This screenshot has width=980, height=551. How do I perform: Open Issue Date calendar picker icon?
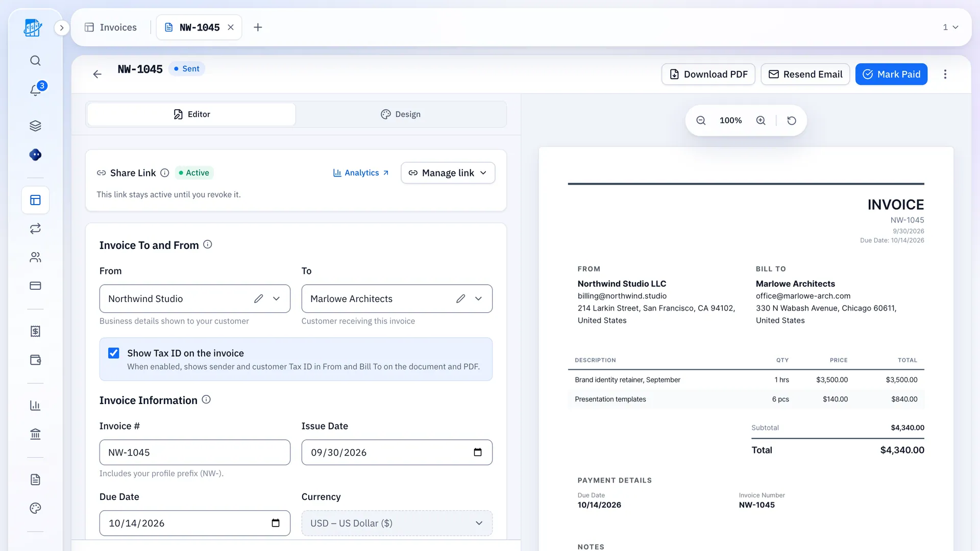[x=478, y=453]
